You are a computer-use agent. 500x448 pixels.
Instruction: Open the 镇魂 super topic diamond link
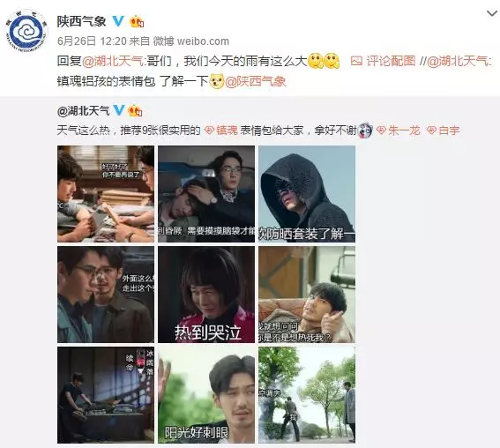pyautogui.click(x=221, y=131)
